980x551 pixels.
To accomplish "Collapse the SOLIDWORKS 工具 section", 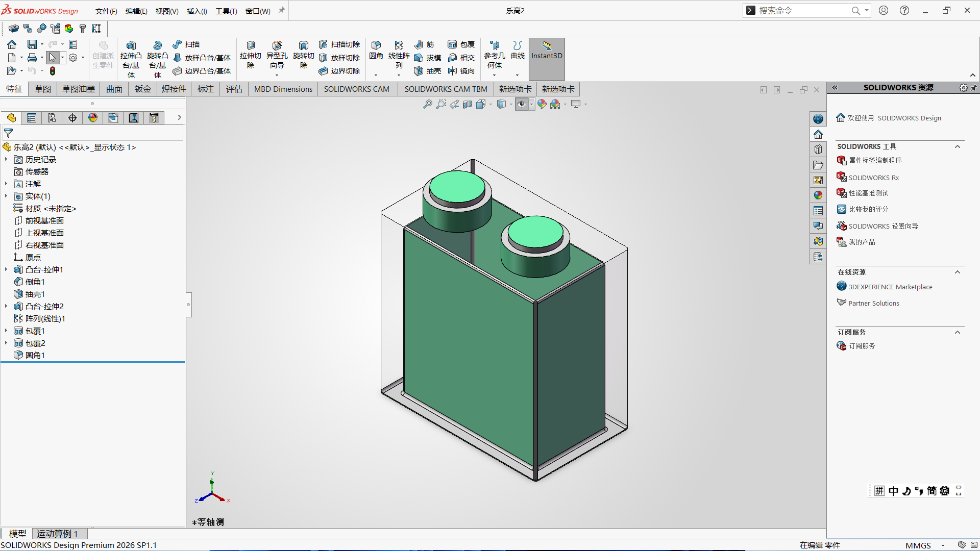I will (x=958, y=146).
